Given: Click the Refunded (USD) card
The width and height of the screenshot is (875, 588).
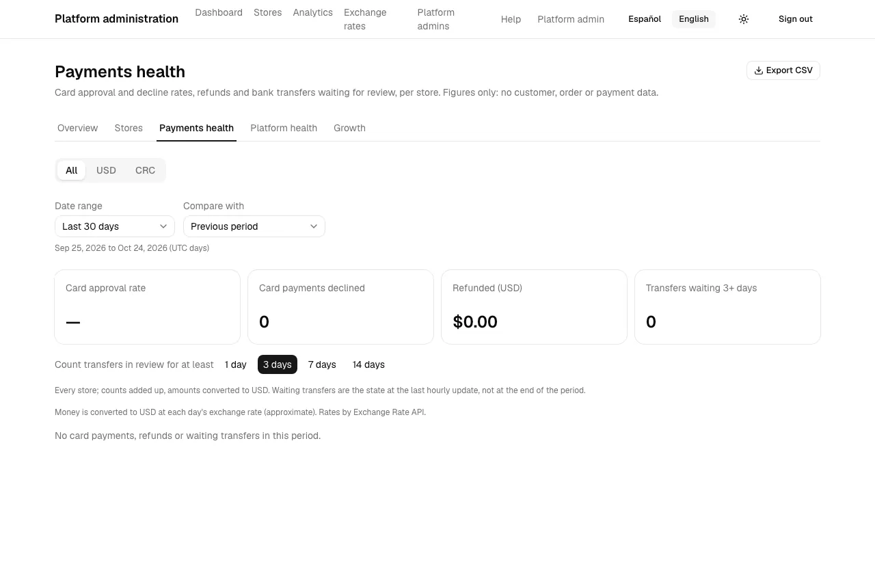Looking at the screenshot, I should [x=534, y=307].
